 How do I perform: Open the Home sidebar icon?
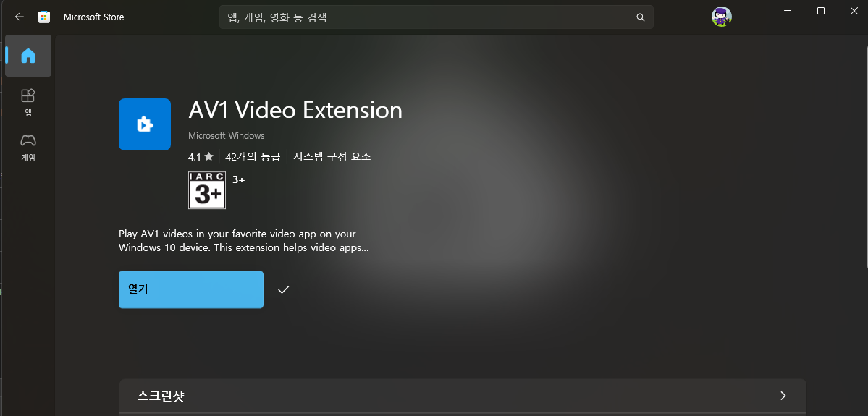click(28, 56)
